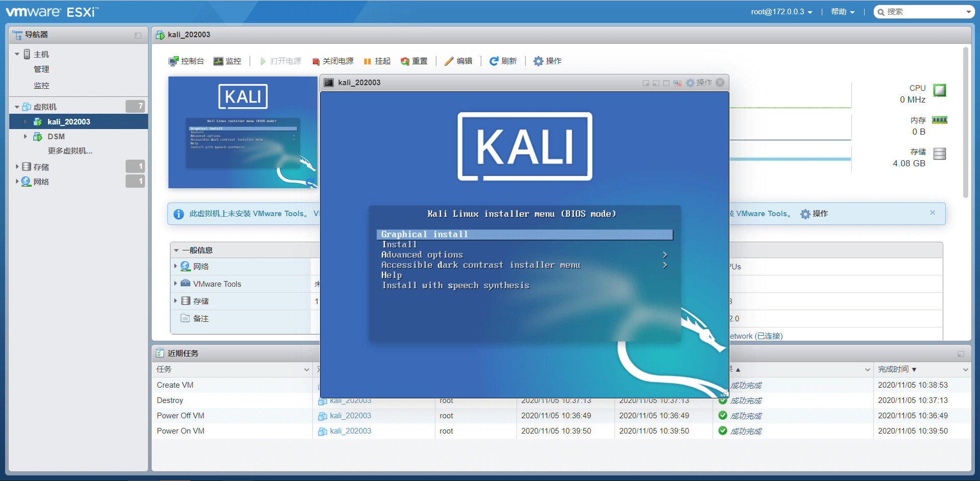Click success check icon in Power On VM row

click(x=723, y=431)
